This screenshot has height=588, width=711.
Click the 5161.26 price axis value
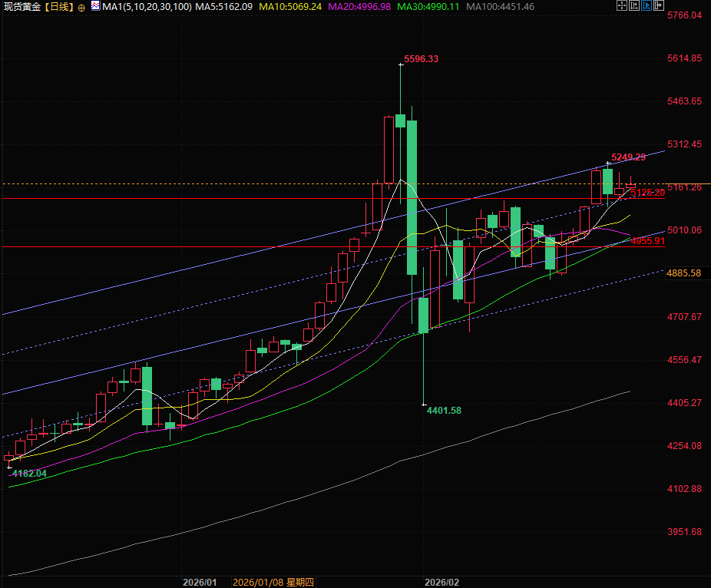[684, 187]
